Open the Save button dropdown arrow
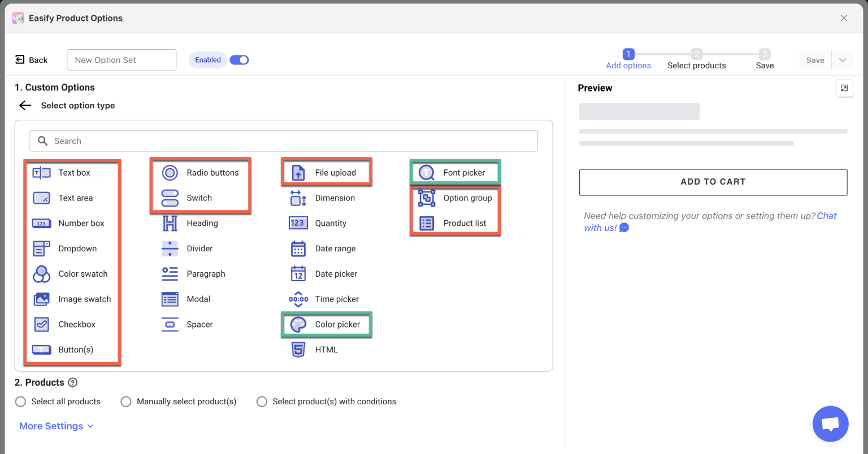868x454 pixels. tap(843, 60)
